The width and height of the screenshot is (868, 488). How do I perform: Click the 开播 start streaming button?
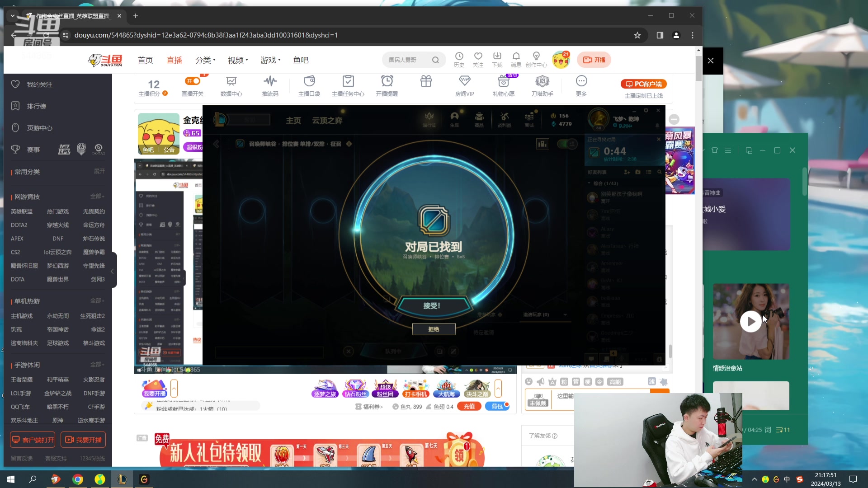click(594, 60)
